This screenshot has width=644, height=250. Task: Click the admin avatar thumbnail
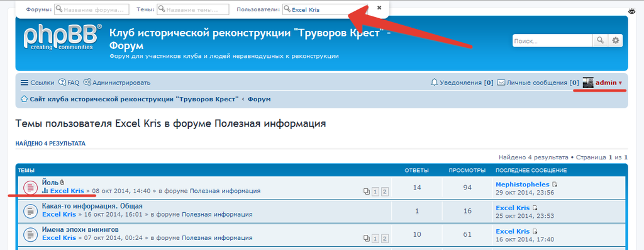[588, 82]
